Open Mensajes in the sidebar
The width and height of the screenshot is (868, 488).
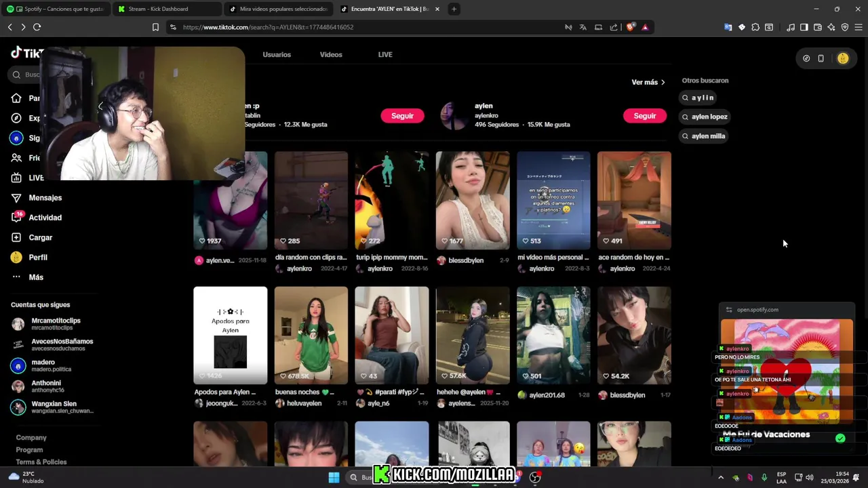pos(37,198)
